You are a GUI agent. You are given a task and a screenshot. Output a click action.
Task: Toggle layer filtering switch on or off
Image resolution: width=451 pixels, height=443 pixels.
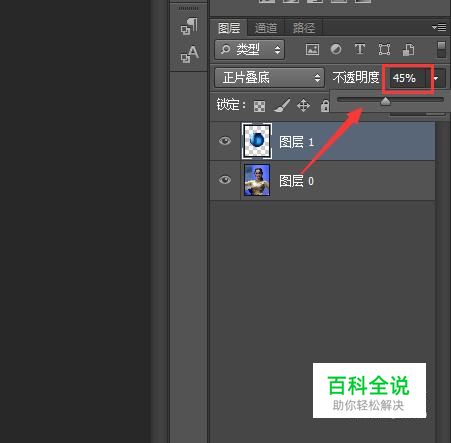click(441, 49)
